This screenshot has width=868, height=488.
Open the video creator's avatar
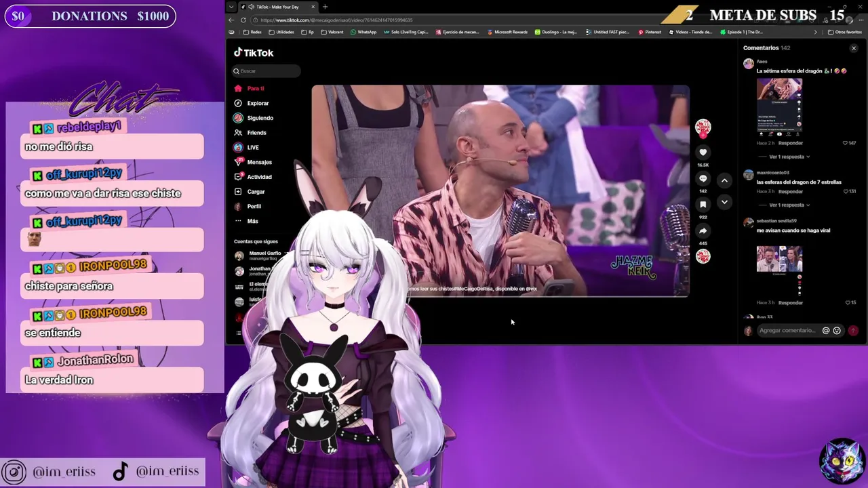703,127
